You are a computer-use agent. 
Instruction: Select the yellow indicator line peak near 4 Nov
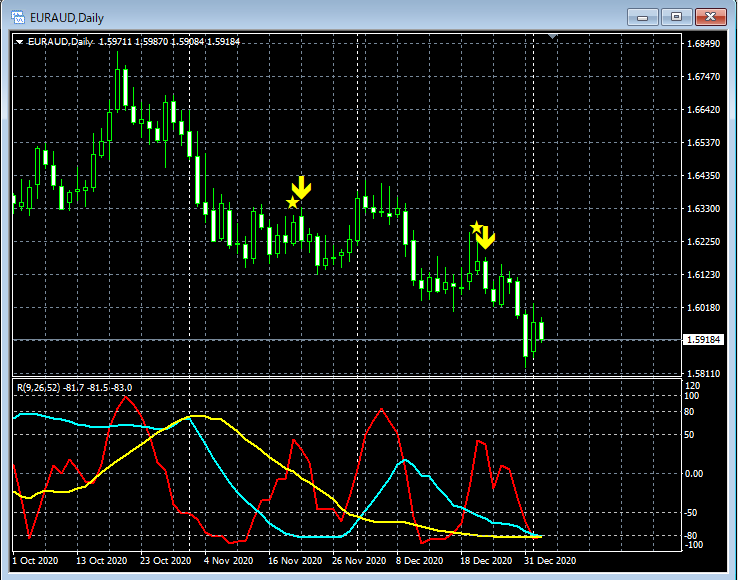point(194,416)
